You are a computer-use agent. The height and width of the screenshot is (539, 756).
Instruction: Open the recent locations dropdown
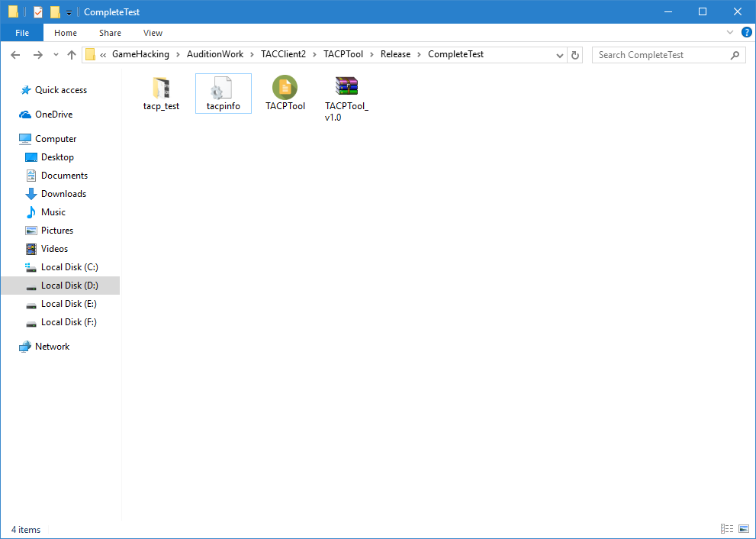tap(56, 55)
